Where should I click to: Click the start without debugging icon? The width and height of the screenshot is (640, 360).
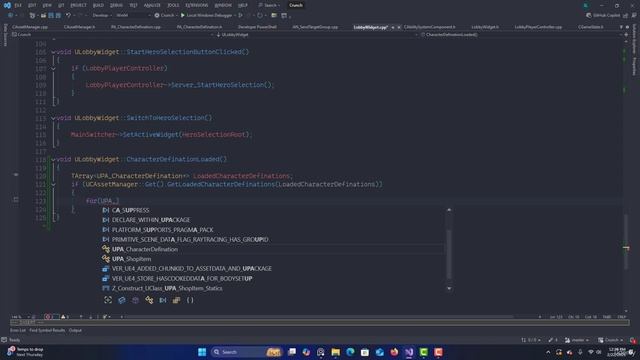tap(240, 16)
